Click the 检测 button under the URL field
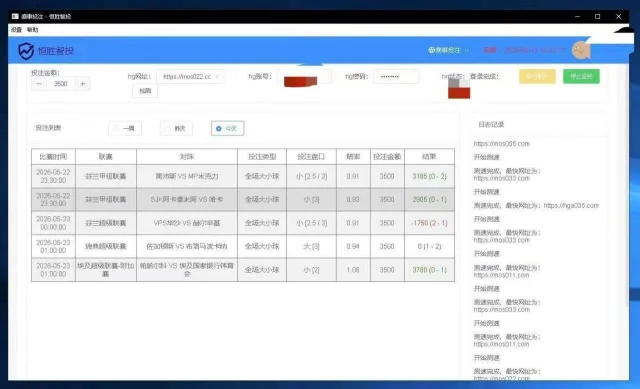Screen dimensions: 640x389 (145, 91)
